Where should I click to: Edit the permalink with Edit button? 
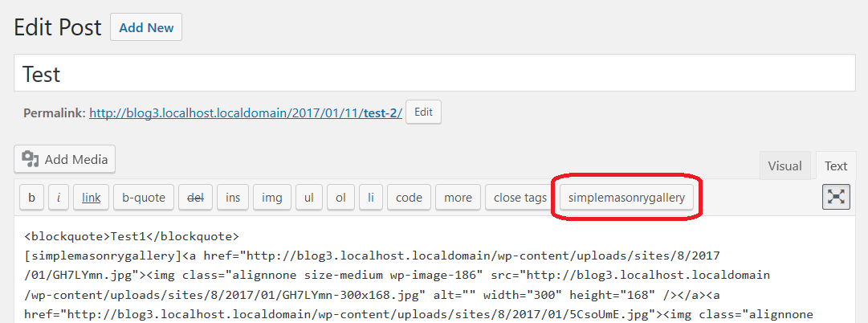click(423, 112)
